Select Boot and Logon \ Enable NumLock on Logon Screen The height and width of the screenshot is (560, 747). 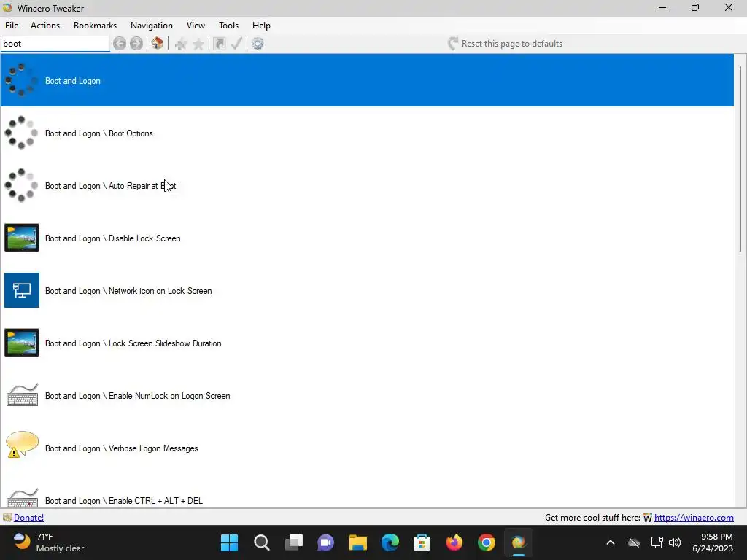click(x=138, y=395)
